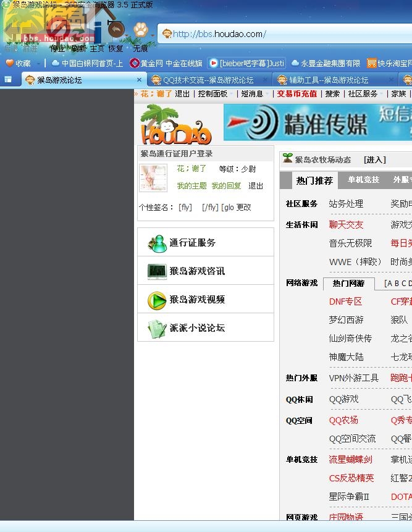
Task: Open the 收藏 favorites heart button
Action: pyautogui.click(x=19, y=64)
